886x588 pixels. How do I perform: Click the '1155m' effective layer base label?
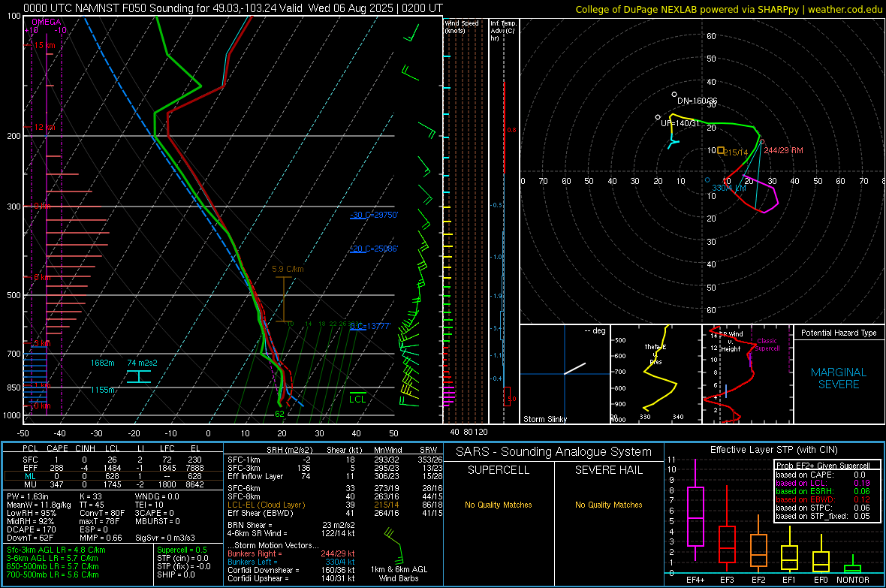click(x=102, y=390)
